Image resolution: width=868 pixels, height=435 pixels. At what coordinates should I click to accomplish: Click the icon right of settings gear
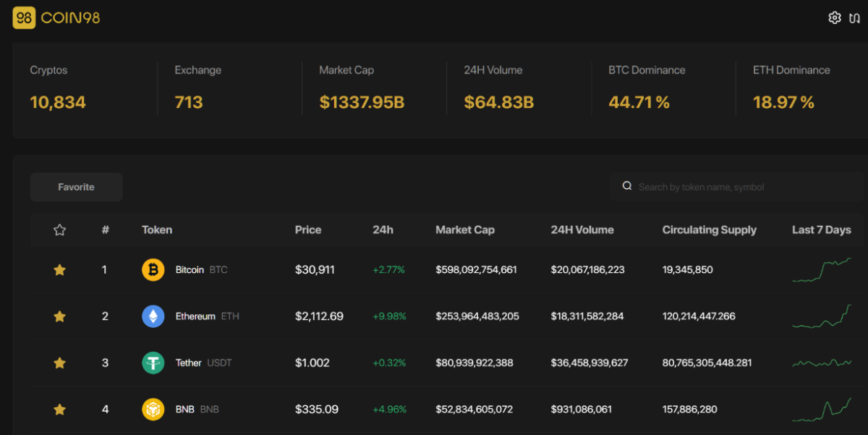pos(854,17)
